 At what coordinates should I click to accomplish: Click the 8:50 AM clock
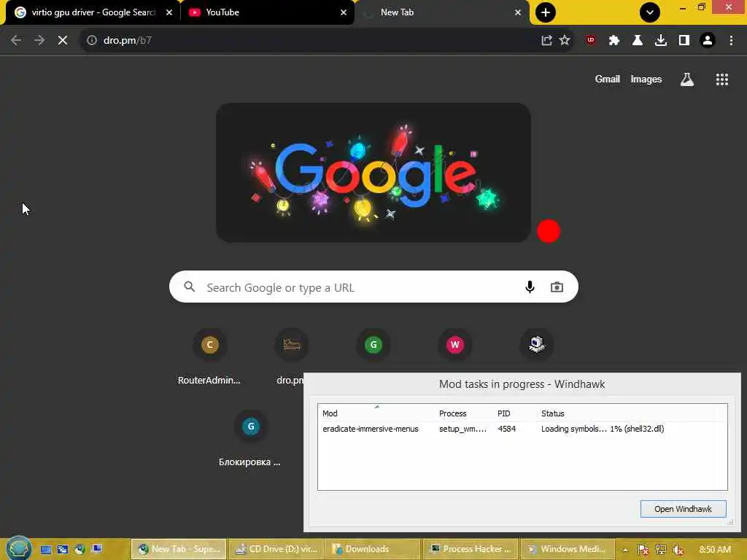tap(715, 550)
